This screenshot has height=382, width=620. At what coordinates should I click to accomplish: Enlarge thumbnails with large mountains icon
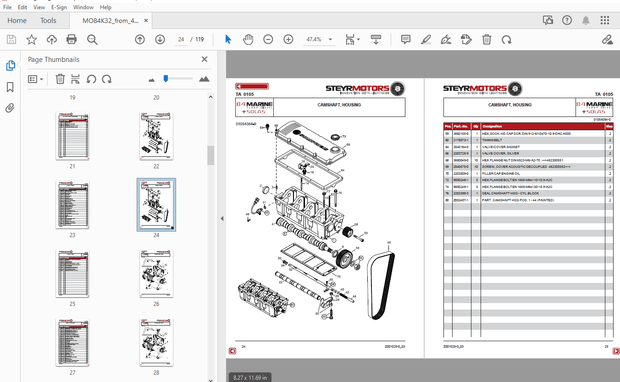204,79
